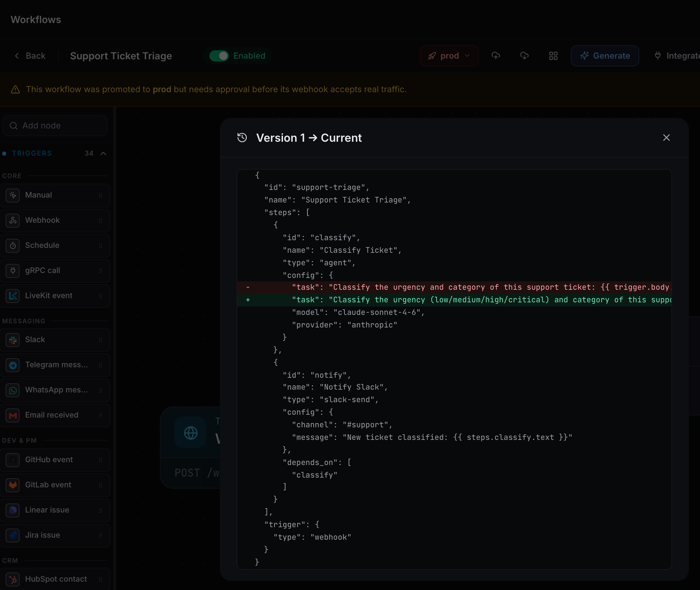This screenshot has height=590, width=700.
Task: Click the Back arrow icon
Action: 17,56
